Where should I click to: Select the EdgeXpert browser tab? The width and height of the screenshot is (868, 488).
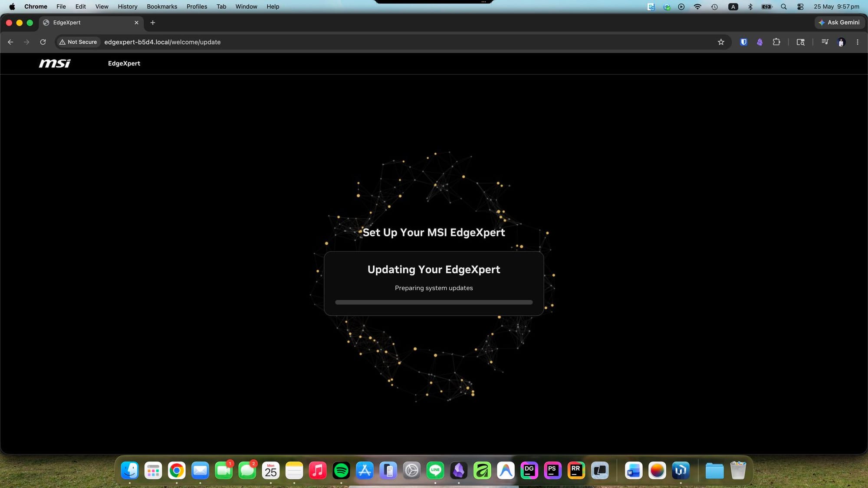coord(91,23)
